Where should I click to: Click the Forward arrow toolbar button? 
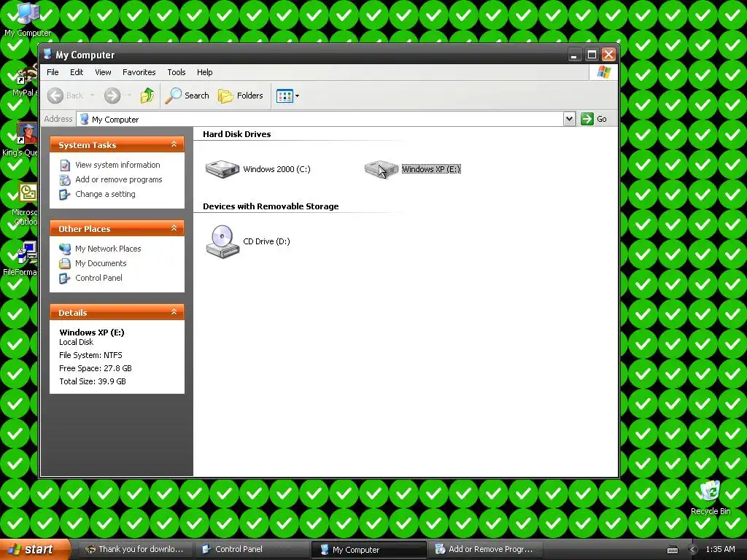(112, 96)
